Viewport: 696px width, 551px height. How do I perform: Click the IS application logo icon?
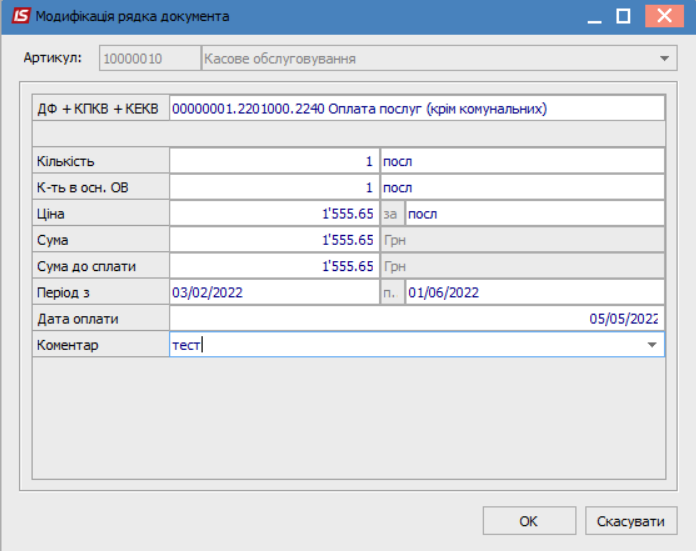20,16
